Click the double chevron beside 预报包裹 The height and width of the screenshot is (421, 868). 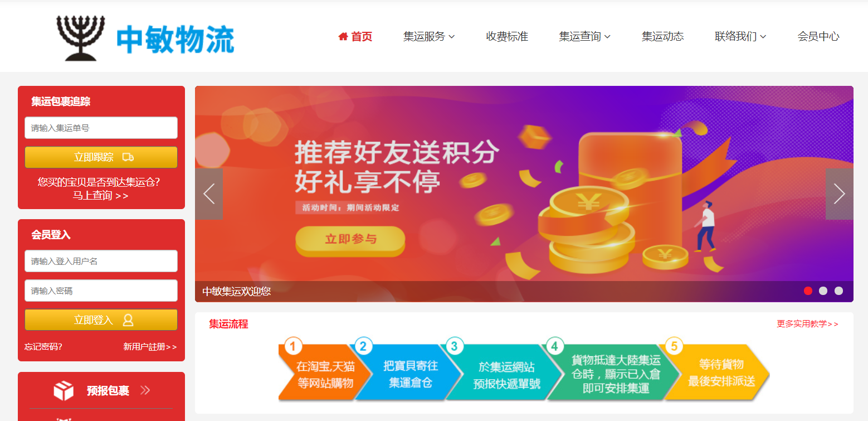(x=145, y=390)
